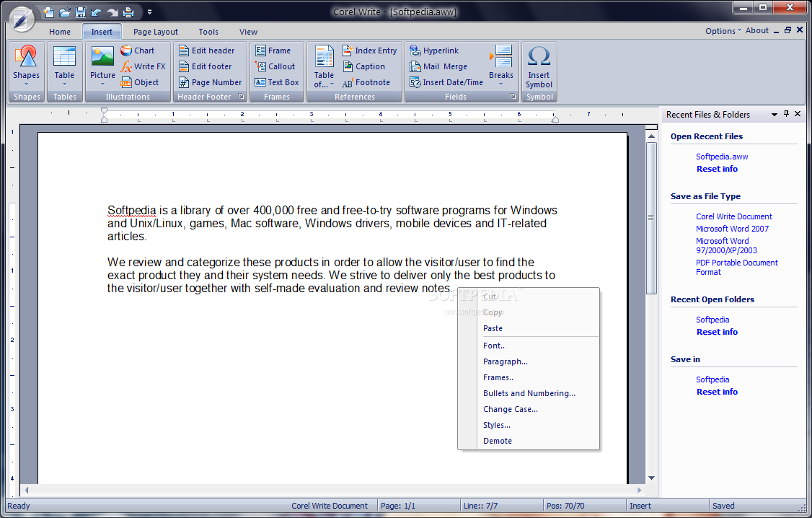The image size is (812, 518).
Task: Choose Font.. from the context menu
Action: tap(529, 346)
